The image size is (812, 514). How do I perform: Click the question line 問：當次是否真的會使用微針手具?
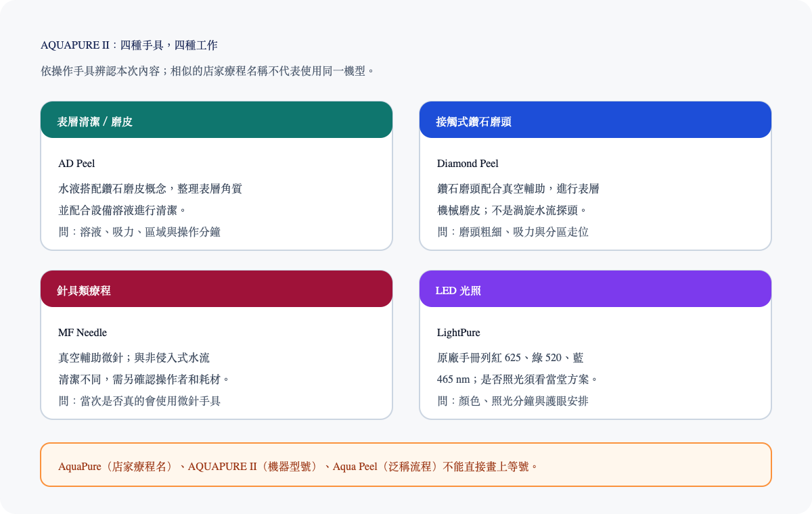click(x=139, y=401)
